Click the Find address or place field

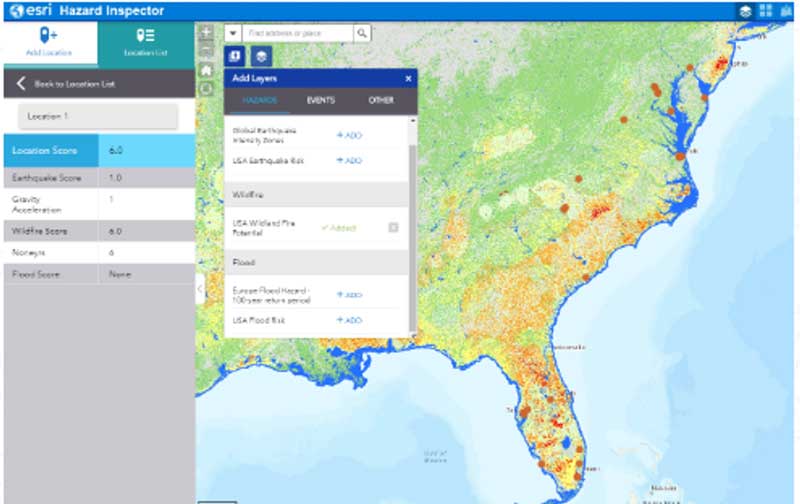click(297, 33)
